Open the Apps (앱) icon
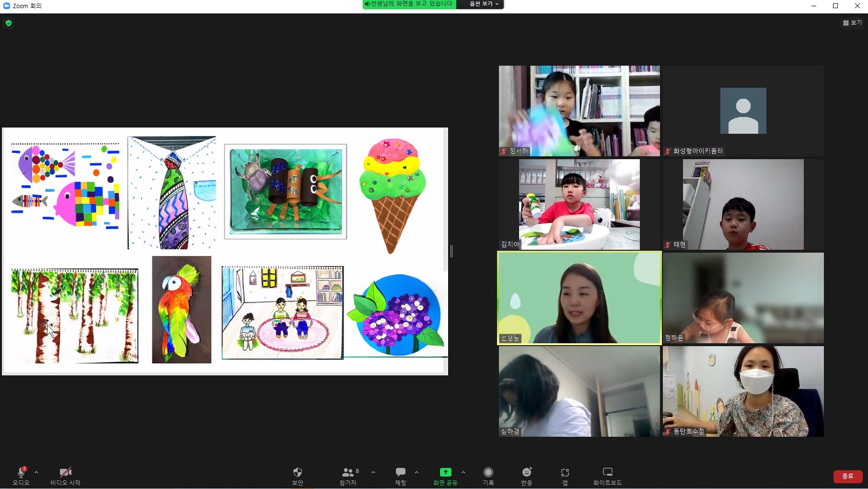The height and width of the screenshot is (489, 868). pos(565,473)
